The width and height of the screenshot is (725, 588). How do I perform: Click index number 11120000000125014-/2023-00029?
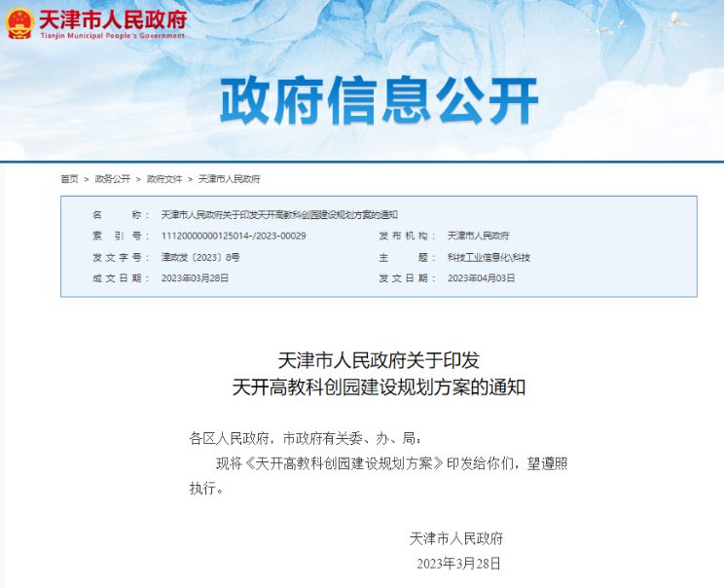click(x=234, y=236)
